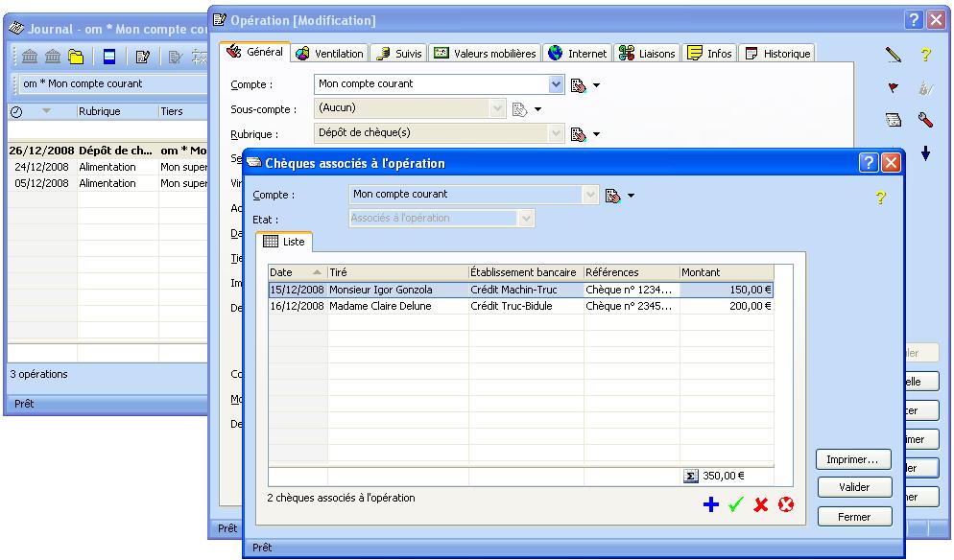This screenshot has height=560, width=954.
Task: Click the red wrench tool icon
Action: [925, 120]
